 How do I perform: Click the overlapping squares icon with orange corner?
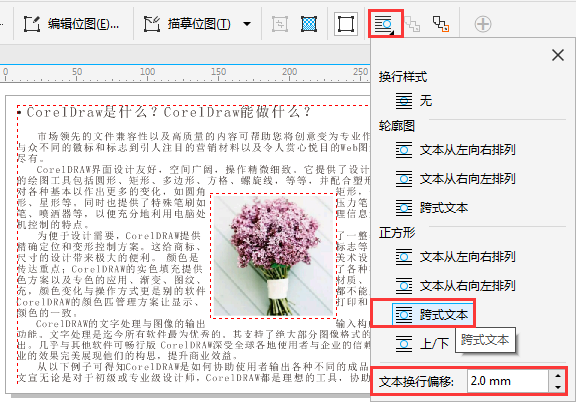pos(441,24)
